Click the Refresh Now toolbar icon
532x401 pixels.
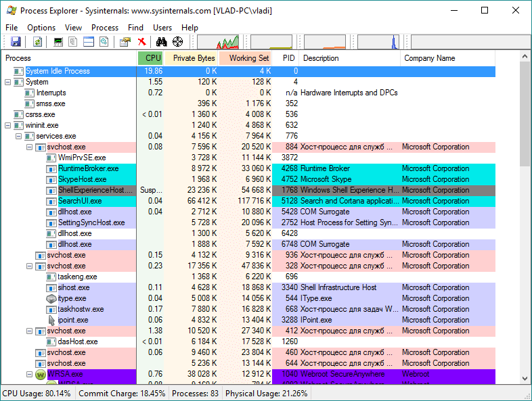pyautogui.click(x=38, y=42)
